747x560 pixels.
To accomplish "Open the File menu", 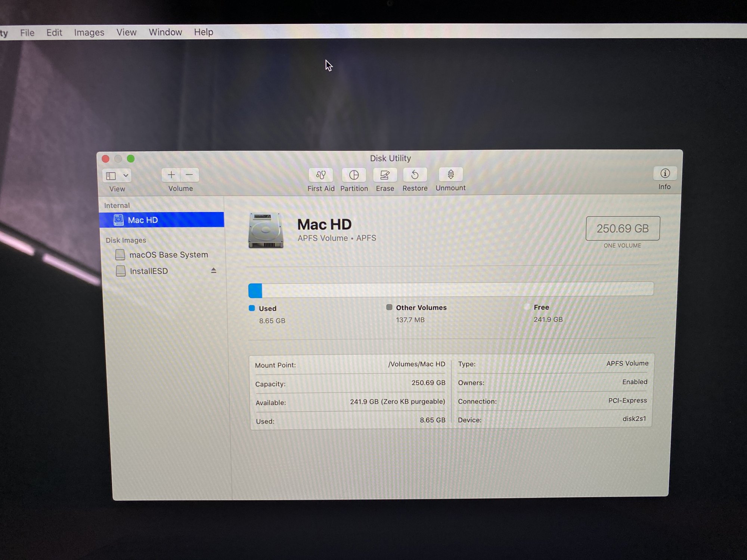I will pyautogui.click(x=27, y=32).
